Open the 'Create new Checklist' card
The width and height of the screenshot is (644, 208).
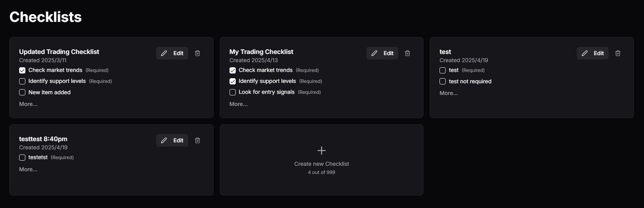(322, 160)
